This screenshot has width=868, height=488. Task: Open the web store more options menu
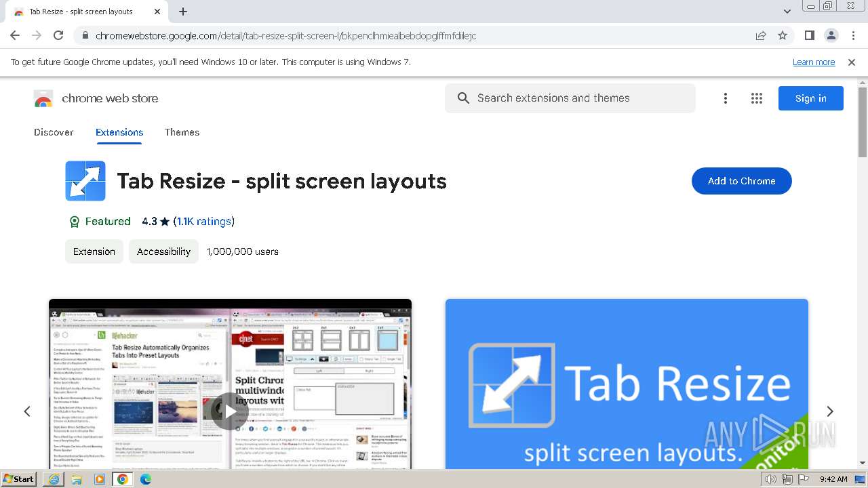click(725, 98)
